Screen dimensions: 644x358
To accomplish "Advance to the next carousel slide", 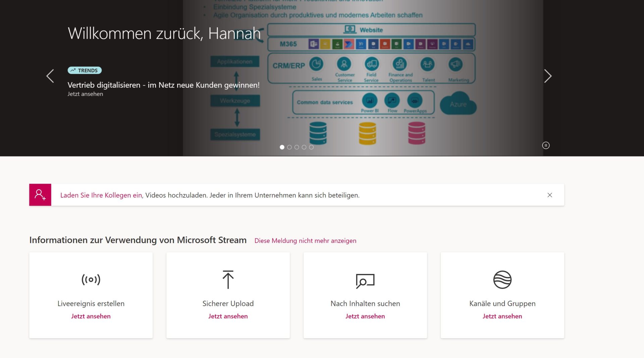I will [x=548, y=76].
